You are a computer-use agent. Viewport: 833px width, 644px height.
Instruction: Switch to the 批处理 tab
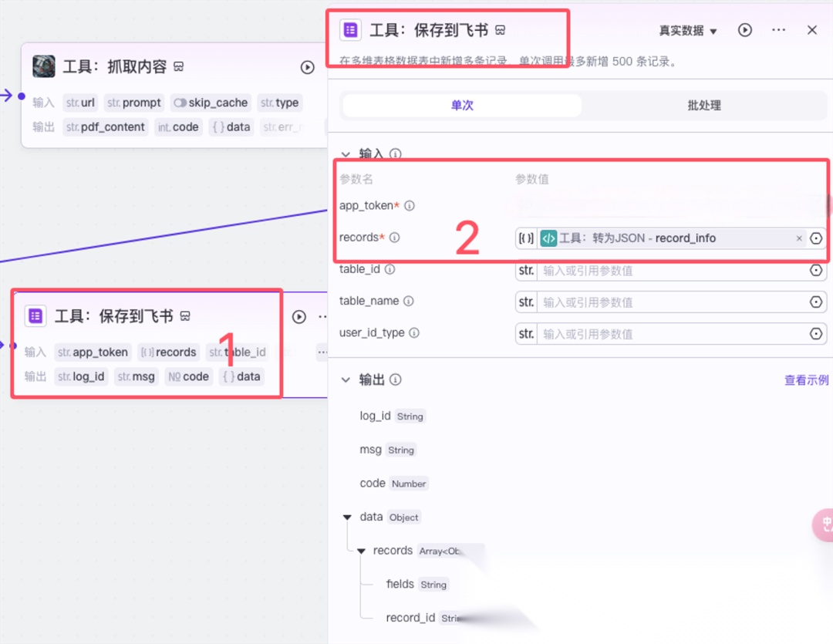pyautogui.click(x=704, y=105)
